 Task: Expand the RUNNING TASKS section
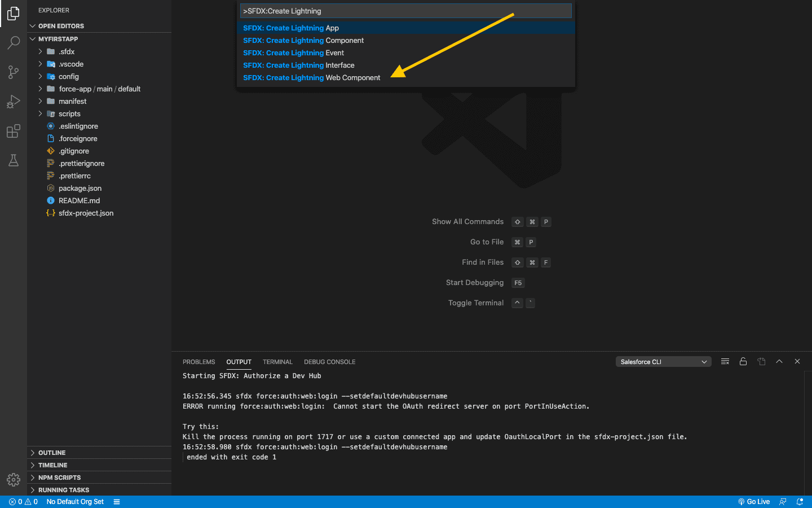click(x=99, y=490)
